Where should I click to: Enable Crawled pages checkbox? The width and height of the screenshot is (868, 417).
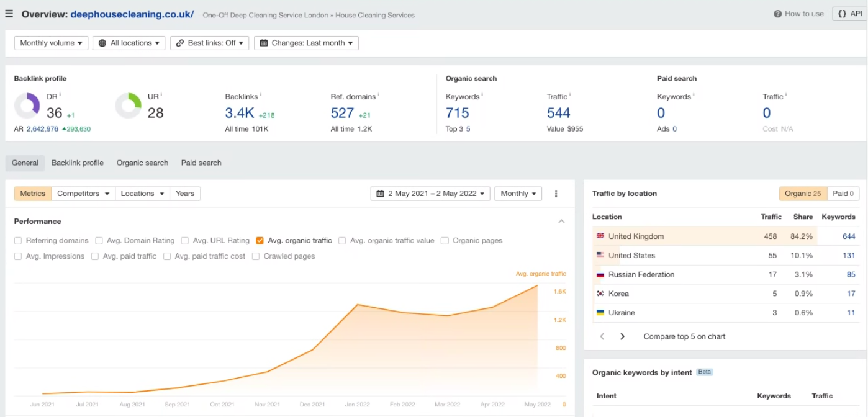pyautogui.click(x=256, y=256)
